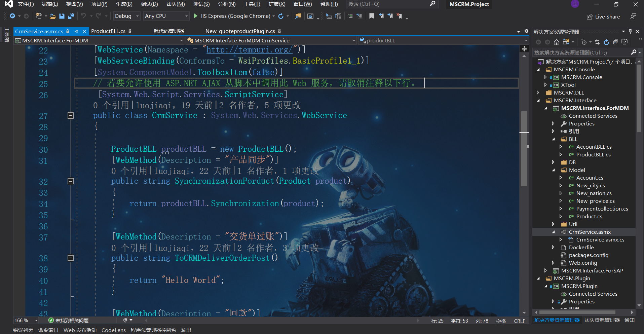Click the send feedback icon
This screenshot has height=334, width=644.
[x=633, y=16]
